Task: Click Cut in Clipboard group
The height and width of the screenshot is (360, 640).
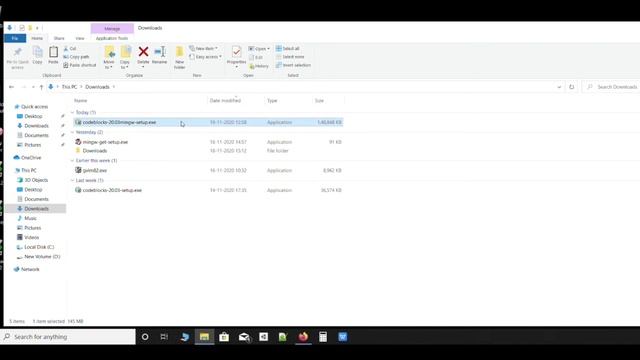Action: click(x=70, y=49)
